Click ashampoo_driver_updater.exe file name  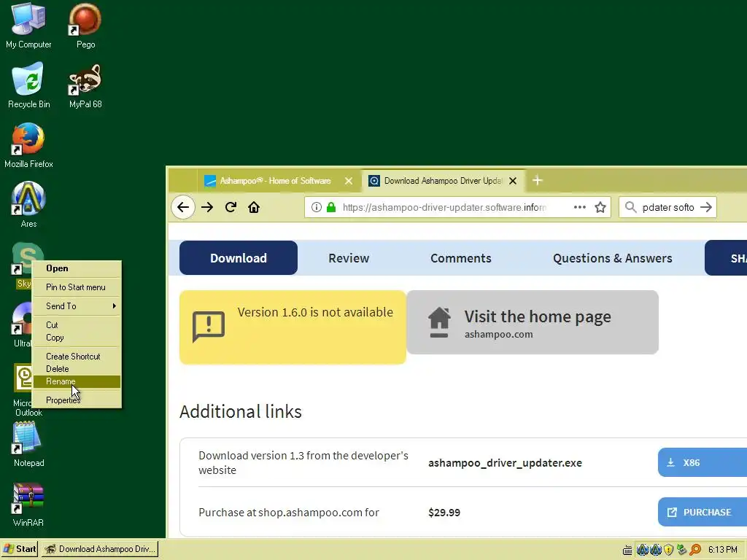505,463
